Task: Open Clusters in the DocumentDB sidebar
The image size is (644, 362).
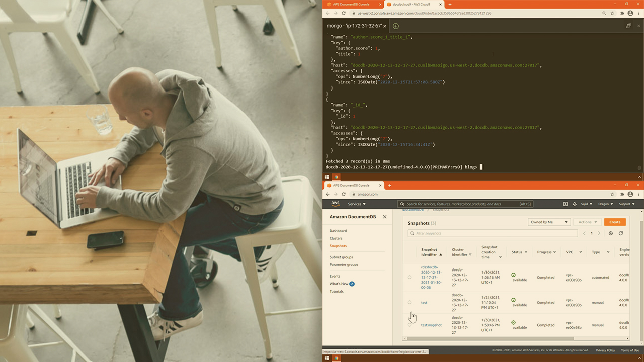Action: tap(336, 238)
